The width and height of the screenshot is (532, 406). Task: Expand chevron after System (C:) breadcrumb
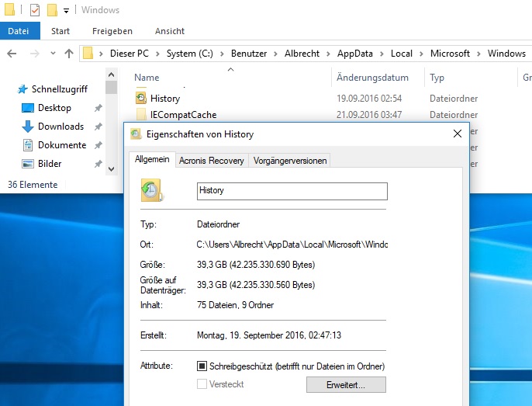(x=222, y=54)
